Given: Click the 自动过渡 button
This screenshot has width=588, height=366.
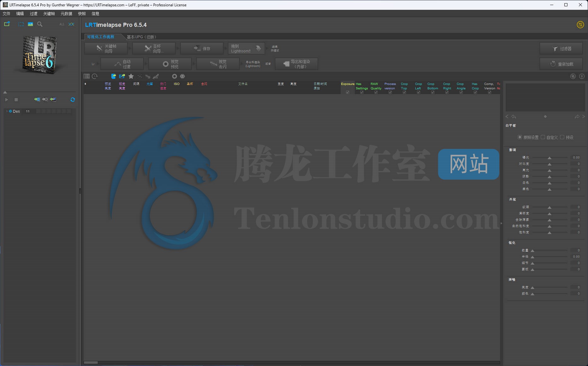Looking at the screenshot, I should click(x=122, y=64).
